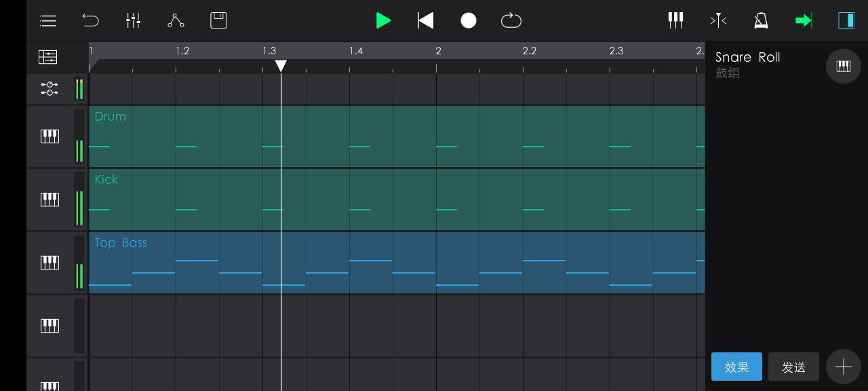Jump to position 2.3 on the ruler

pyautogui.click(x=616, y=51)
